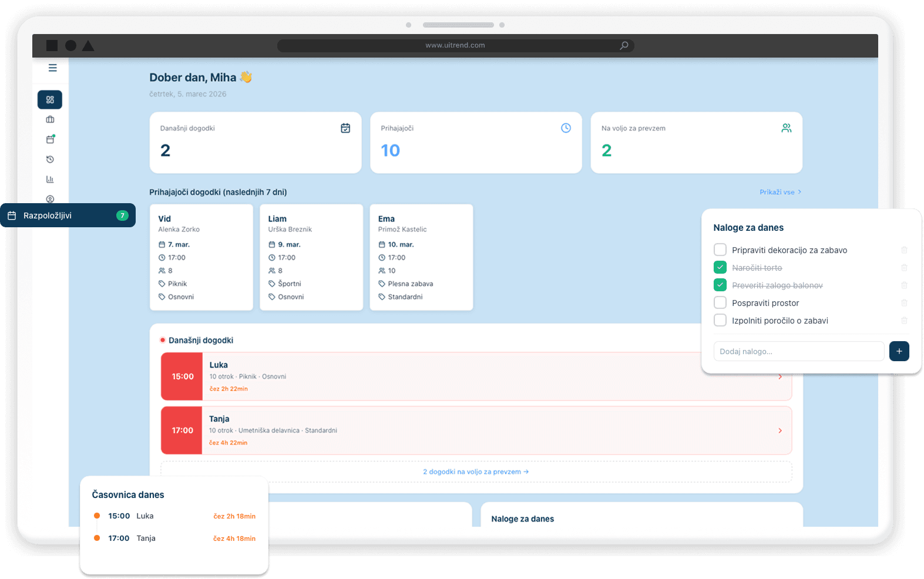The image size is (924, 579).
Task: Click the 'Prikaži vse' link with chevron
Action: point(780,192)
